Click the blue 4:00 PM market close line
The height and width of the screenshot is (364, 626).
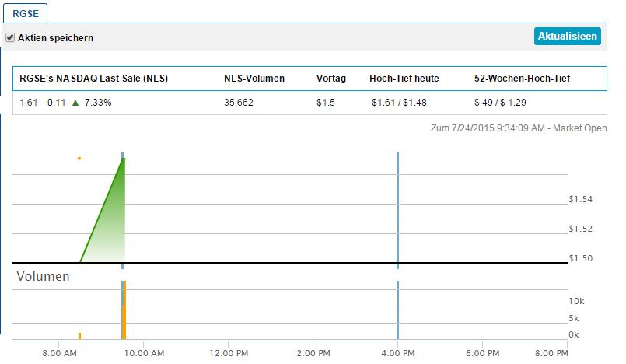click(397, 210)
